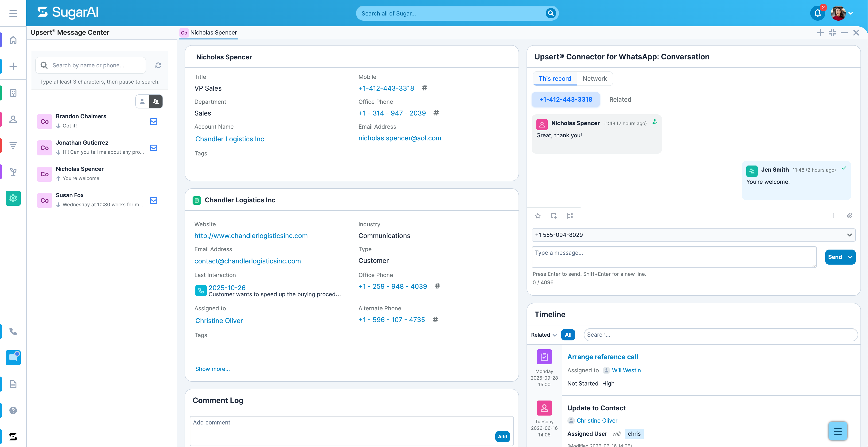Screen dimensions: 868x447
Task: Open the Arrange reference call task
Action: pyautogui.click(x=602, y=357)
